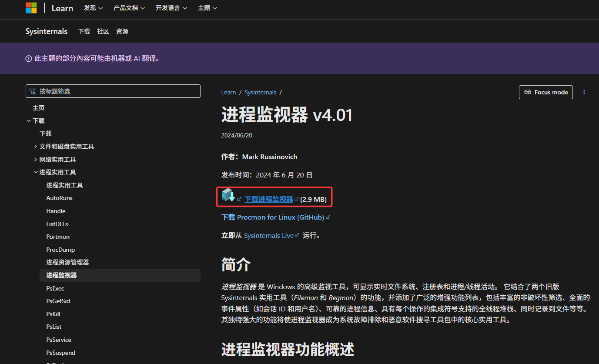
Task: Click the external link icon after Sysinternals Live
Action: [x=297, y=235]
